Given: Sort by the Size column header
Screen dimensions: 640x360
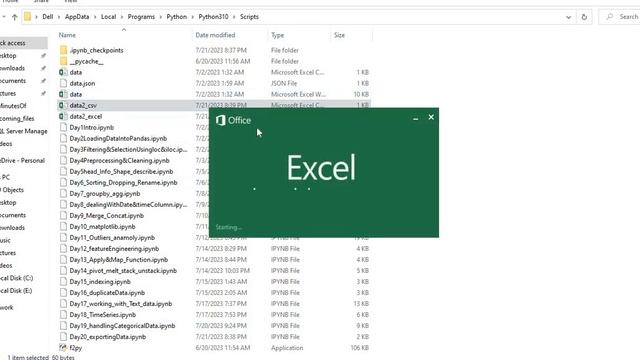Looking at the screenshot, I should click(x=339, y=35).
